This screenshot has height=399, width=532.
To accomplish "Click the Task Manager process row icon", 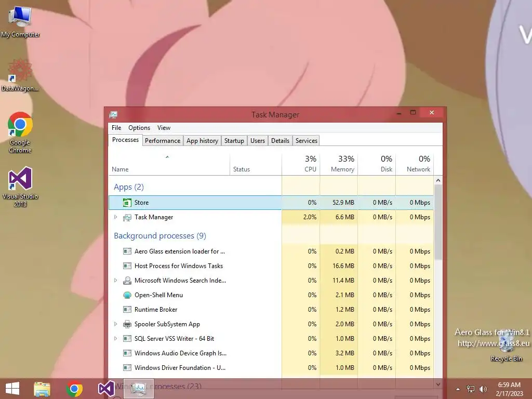I will (127, 217).
